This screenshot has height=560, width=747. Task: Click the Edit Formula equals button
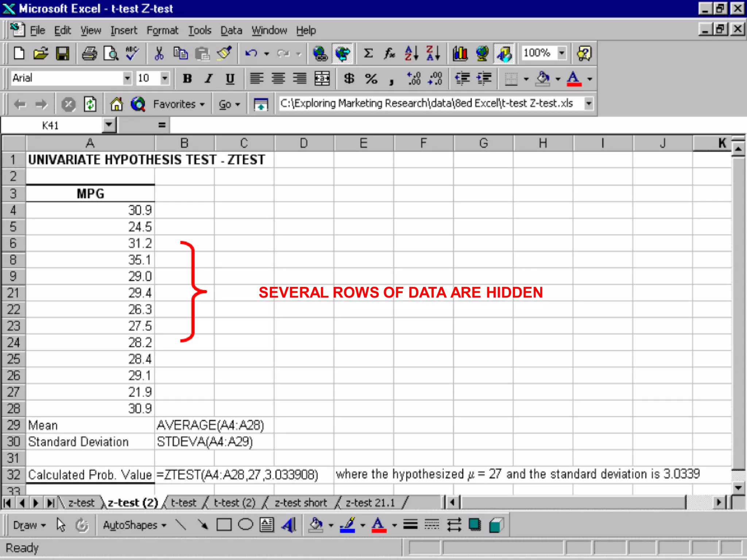point(162,125)
